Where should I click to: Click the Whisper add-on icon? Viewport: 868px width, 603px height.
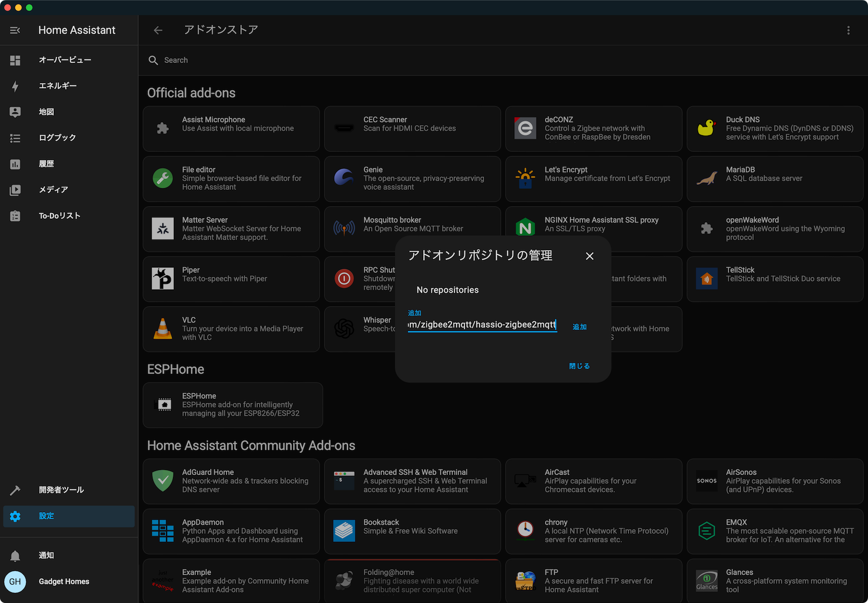pos(344,329)
